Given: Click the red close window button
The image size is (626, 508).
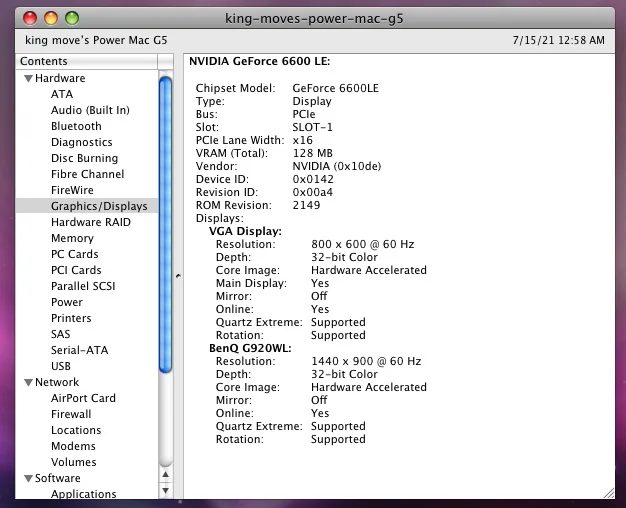Looking at the screenshot, I should tap(30, 18).
